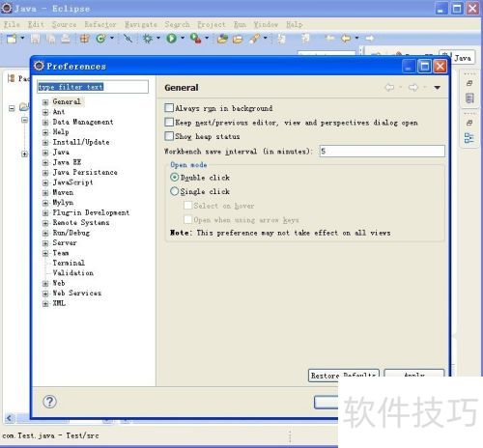483x448 pixels.
Task: Expand the Web Services node
Action: tap(45, 294)
